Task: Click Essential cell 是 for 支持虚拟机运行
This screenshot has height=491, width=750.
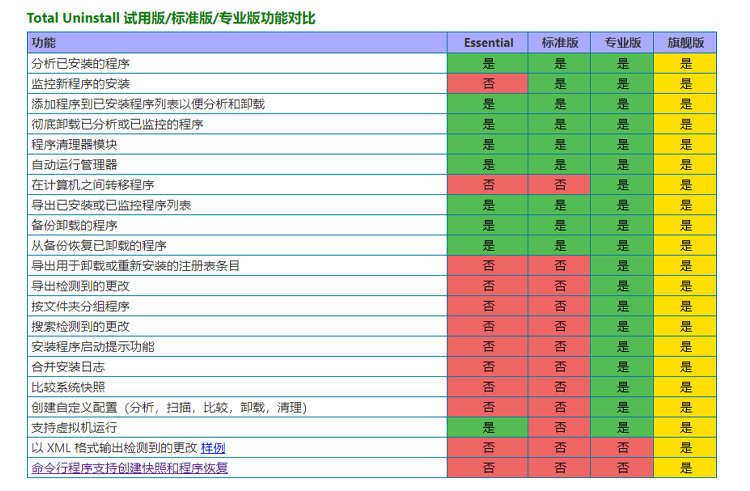Action: point(488,427)
